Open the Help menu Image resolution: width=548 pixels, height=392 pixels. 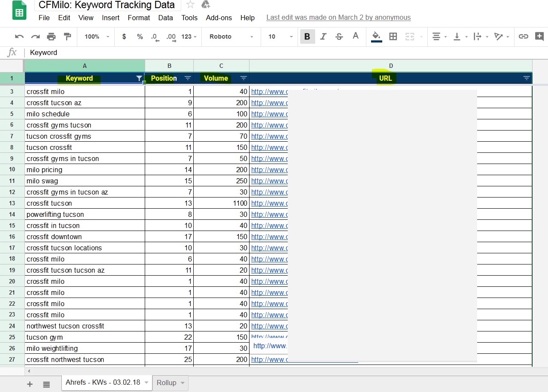pyautogui.click(x=247, y=18)
